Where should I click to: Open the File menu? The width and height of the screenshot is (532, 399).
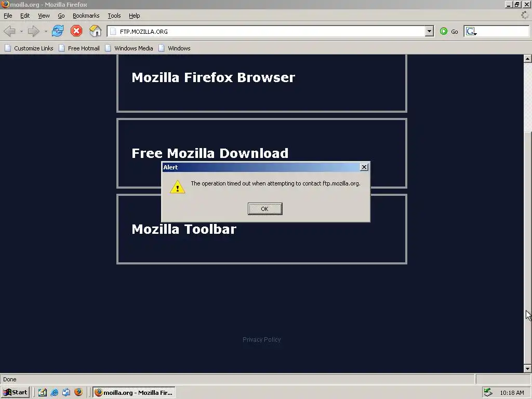click(x=8, y=16)
